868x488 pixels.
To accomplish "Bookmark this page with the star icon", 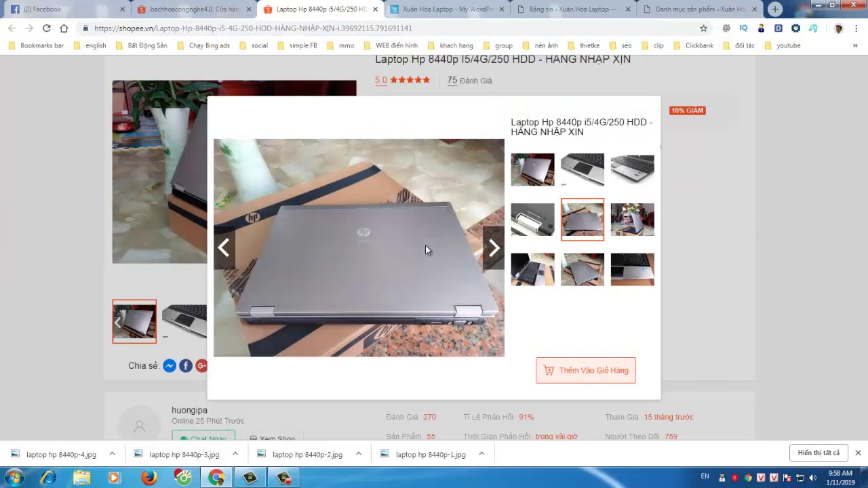I will tap(703, 28).
